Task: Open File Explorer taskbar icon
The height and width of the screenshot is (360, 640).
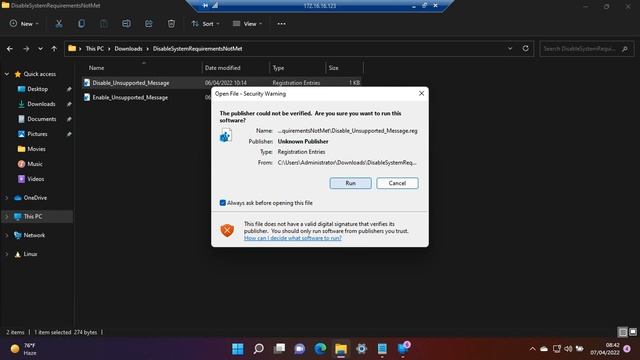Action: coord(341,349)
